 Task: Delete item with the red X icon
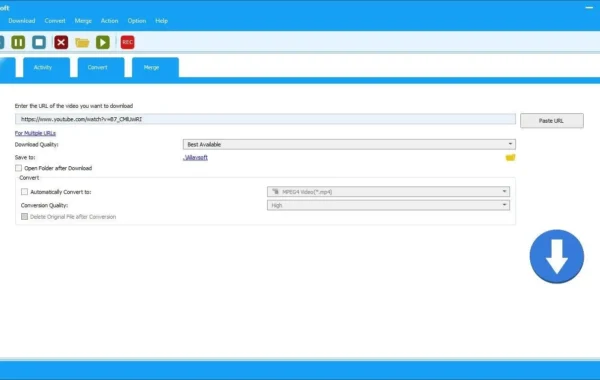tap(61, 42)
